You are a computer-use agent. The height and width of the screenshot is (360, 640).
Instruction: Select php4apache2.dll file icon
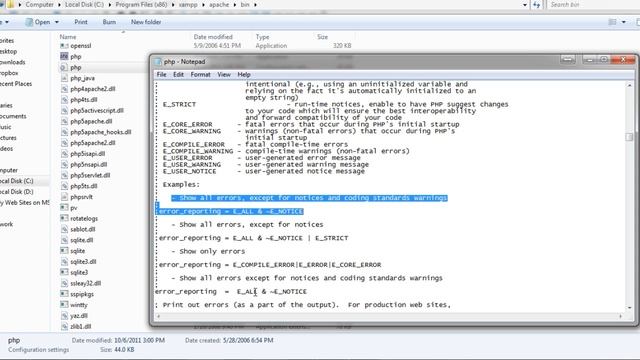[64, 89]
